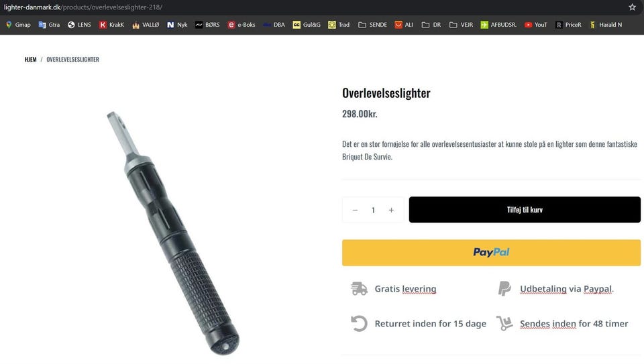Open the PriceR bookmark
The height and width of the screenshot is (364, 644).
coord(568,25)
